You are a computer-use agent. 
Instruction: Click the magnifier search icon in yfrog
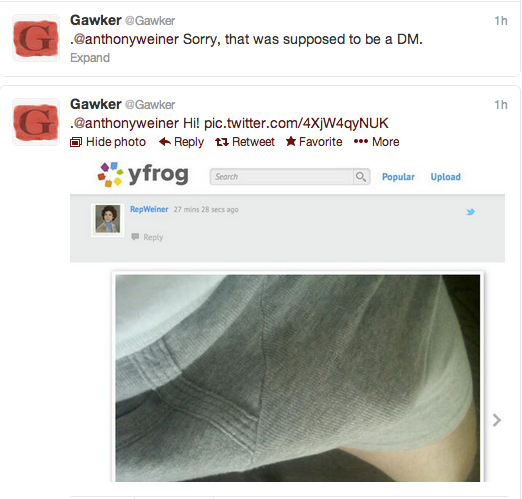pyautogui.click(x=361, y=176)
